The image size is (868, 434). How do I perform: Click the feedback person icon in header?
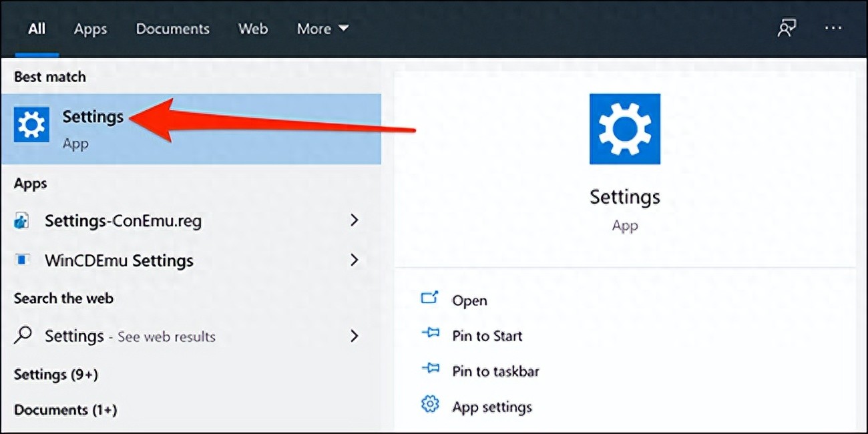point(787,28)
